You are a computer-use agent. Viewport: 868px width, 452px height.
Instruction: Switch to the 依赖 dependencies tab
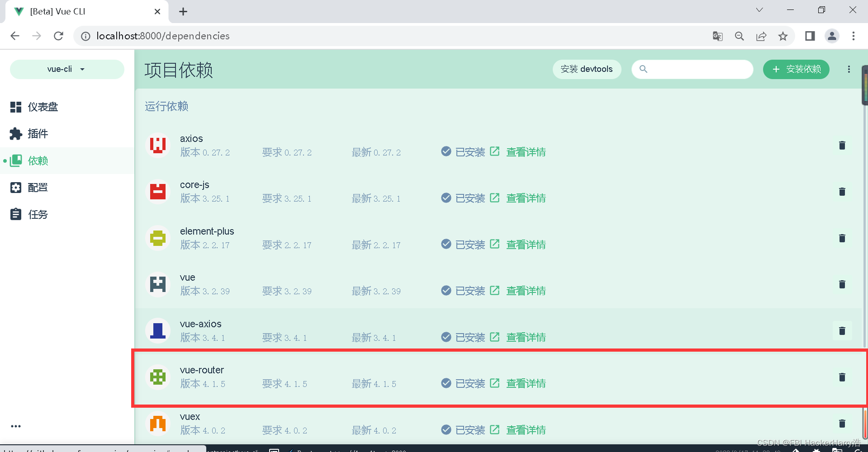[38, 160]
